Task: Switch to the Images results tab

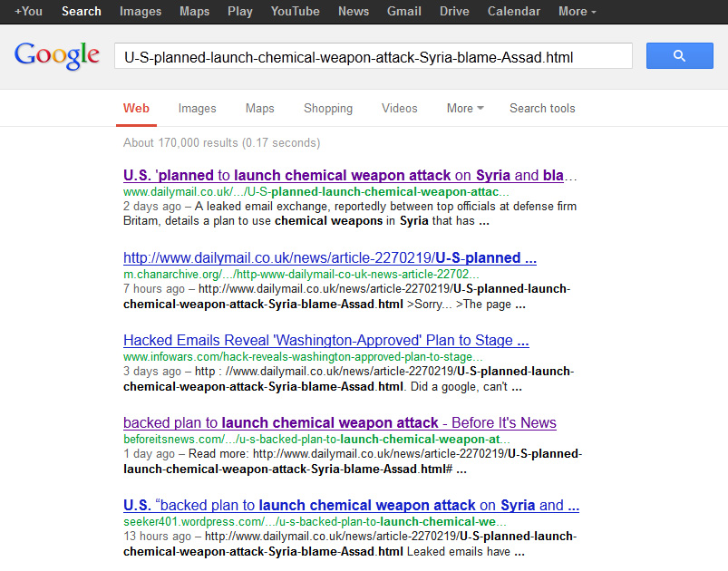Action: click(197, 108)
